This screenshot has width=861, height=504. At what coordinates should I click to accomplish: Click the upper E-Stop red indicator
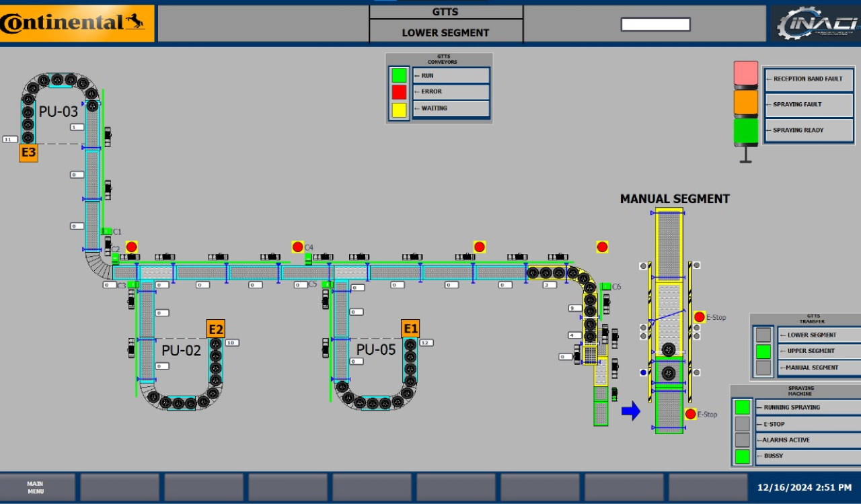pos(700,317)
